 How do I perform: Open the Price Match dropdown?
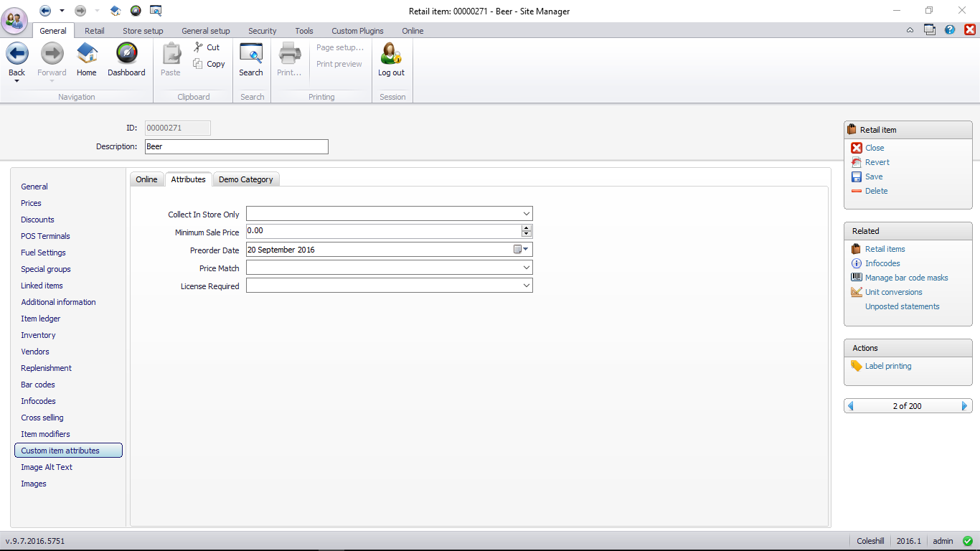(527, 268)
